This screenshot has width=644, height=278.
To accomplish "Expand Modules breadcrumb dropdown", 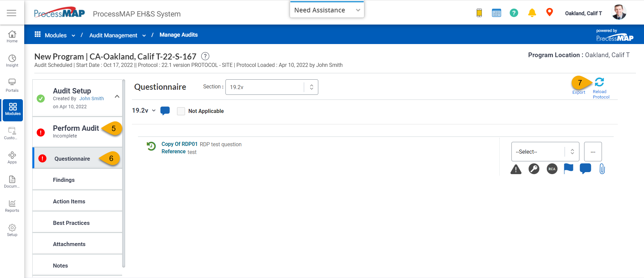I will [73, 36].
